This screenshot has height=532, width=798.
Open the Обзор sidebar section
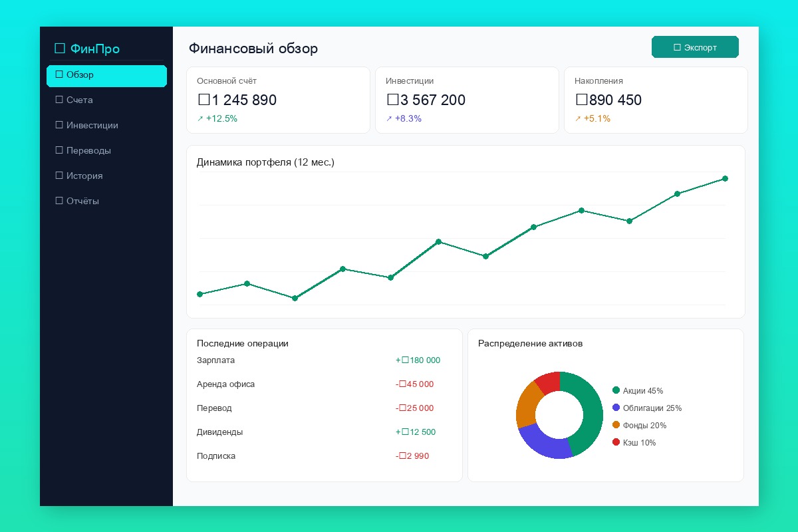[106, 75]
